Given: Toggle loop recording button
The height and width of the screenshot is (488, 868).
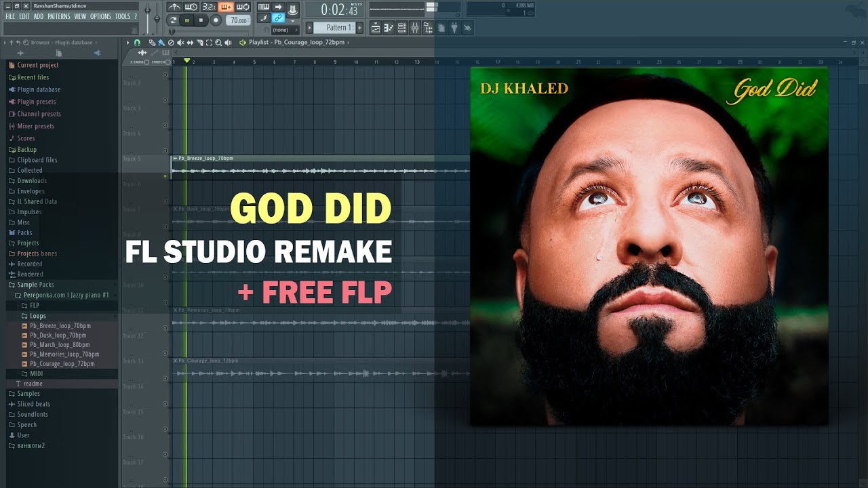Looking at the screenshot, I should (243, 7).
